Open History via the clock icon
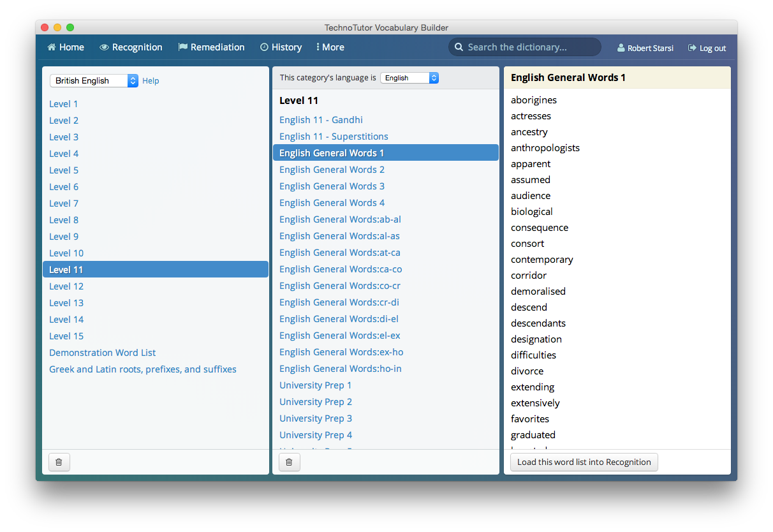The height and width of the screenshot is (532, 773). (x=263, y=47)
